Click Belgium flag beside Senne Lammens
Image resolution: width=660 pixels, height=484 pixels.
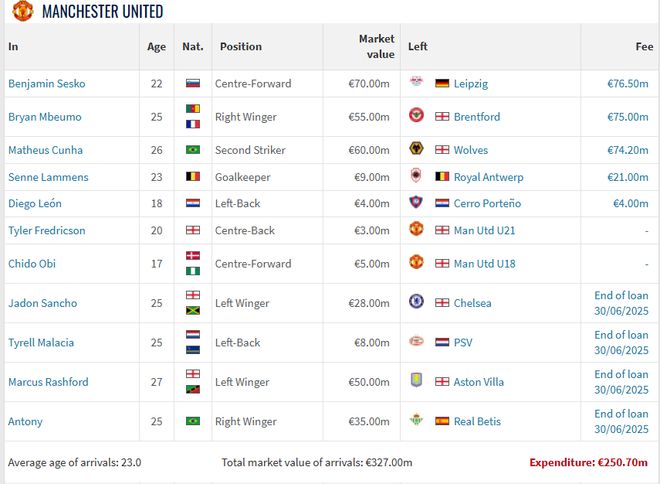tap(193, 177)
